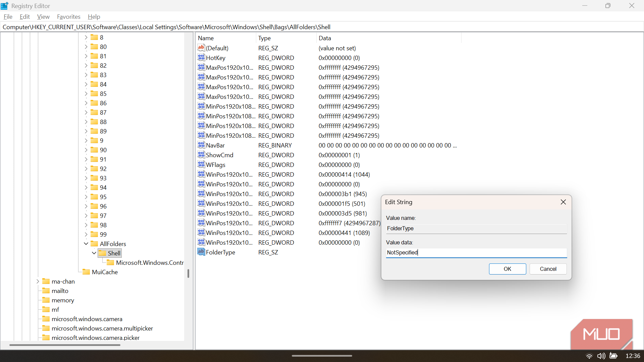Click the taskbar clock showing 12:36
644x362 pixels.
point(633,356)
